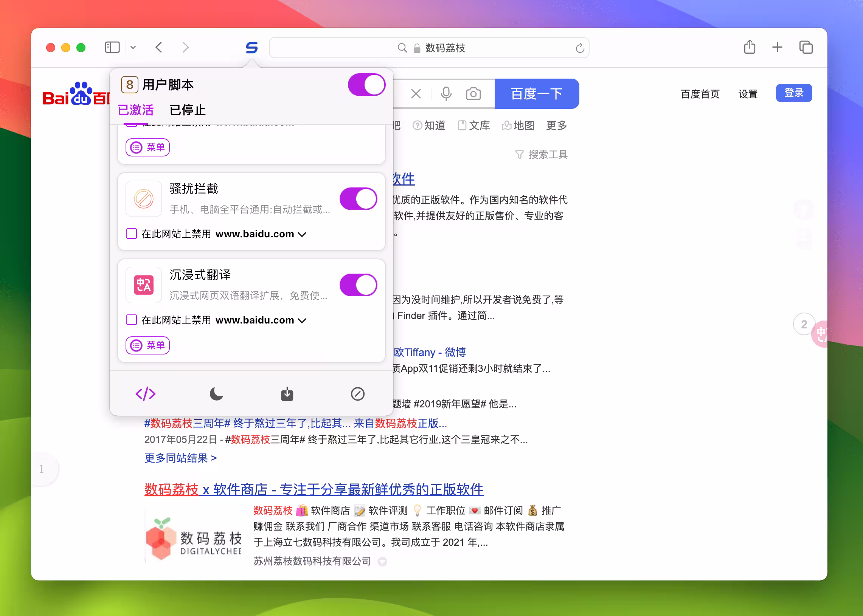Viewport: 863px width, 616px height.
Task: Switch to the 文库 search category
Action: (x=474, y=125)
